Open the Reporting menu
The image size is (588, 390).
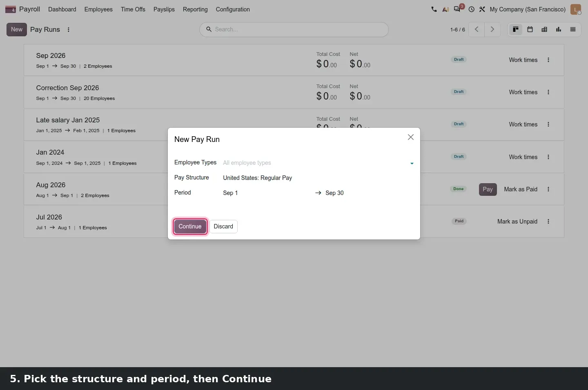point(195,9)
